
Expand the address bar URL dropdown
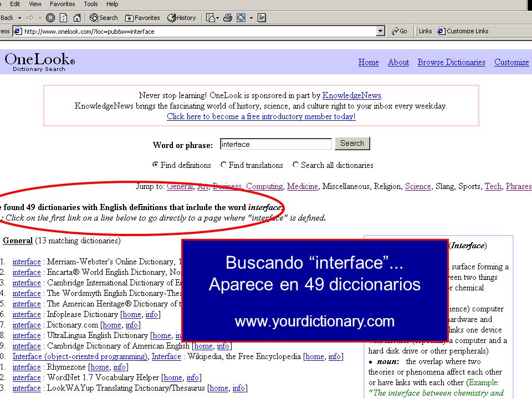[381, 31]
